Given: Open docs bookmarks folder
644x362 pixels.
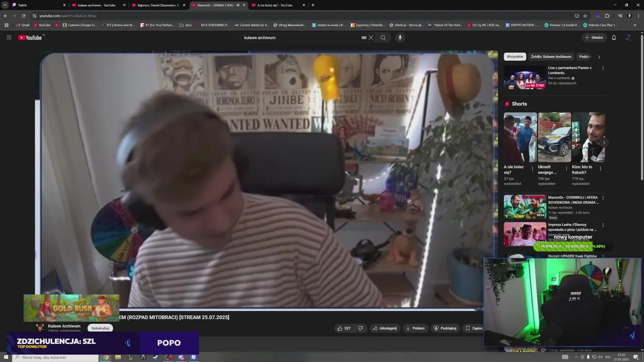Looking at the screenshot, I should click(x=186, y=25).
